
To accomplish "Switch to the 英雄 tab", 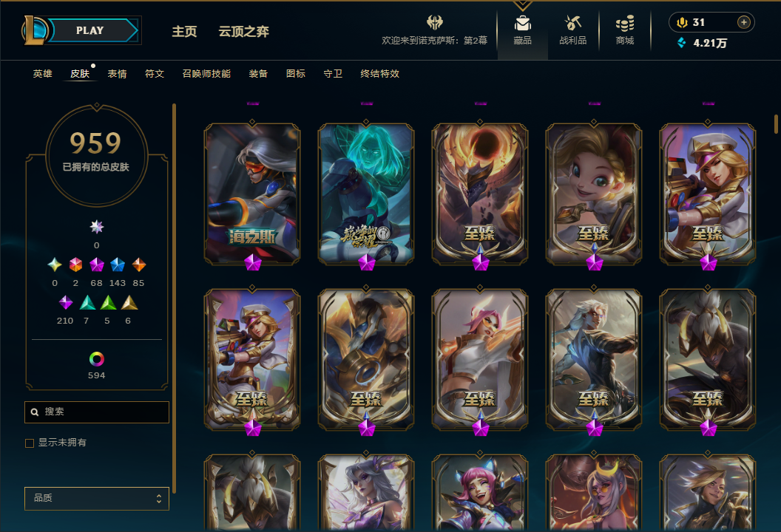I will click(42, 74).
